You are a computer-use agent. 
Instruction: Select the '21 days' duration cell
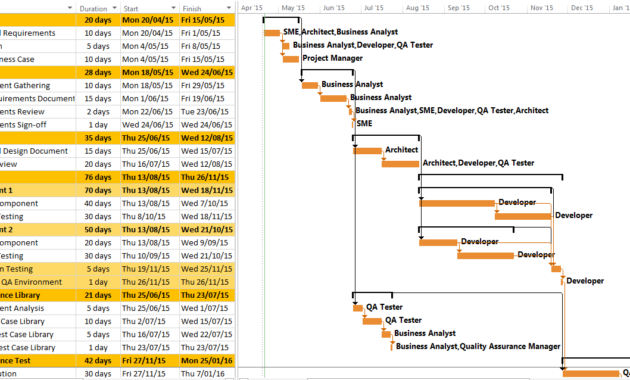98,295
